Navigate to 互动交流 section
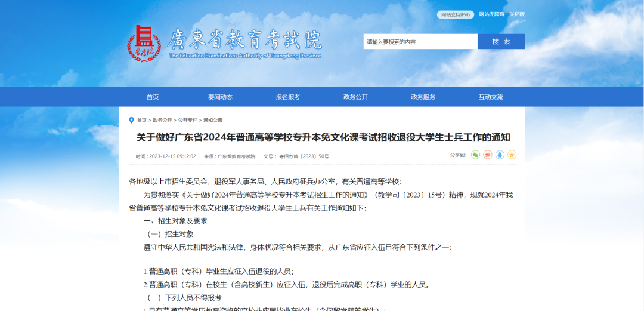 click(x=491, y=97)
